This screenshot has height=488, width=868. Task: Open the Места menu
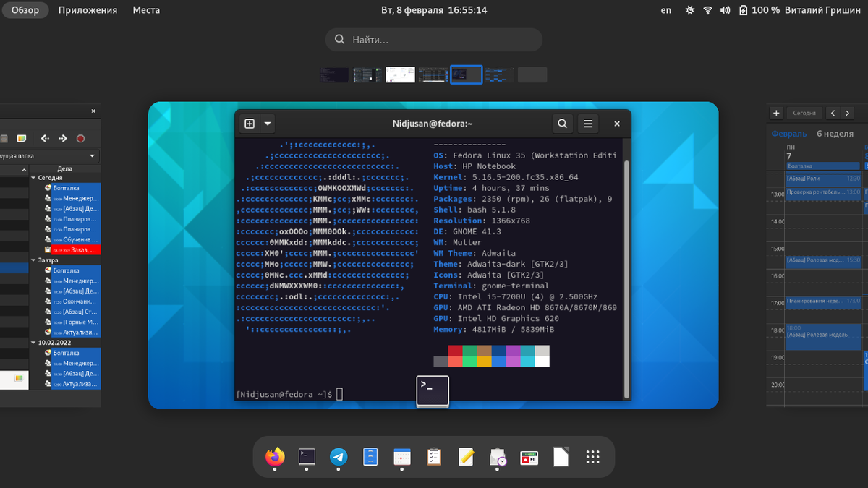pos(146,10)
